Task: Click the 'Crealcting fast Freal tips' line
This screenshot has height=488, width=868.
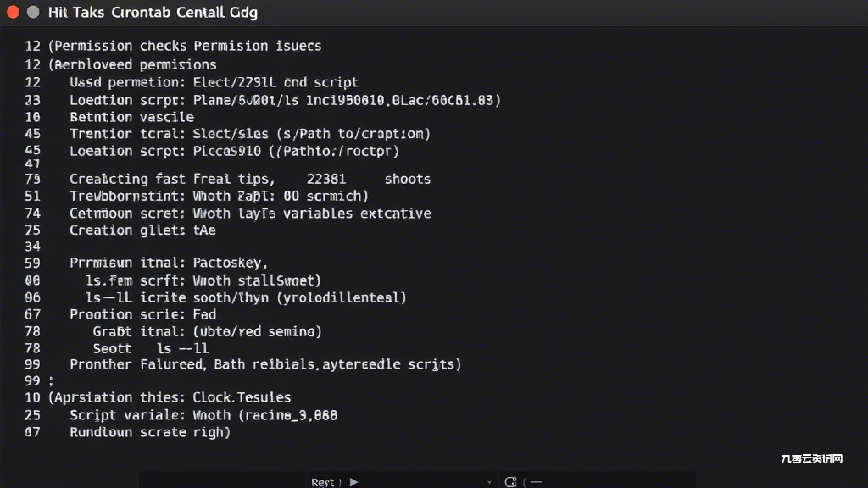Action: (x=250, y=180)
